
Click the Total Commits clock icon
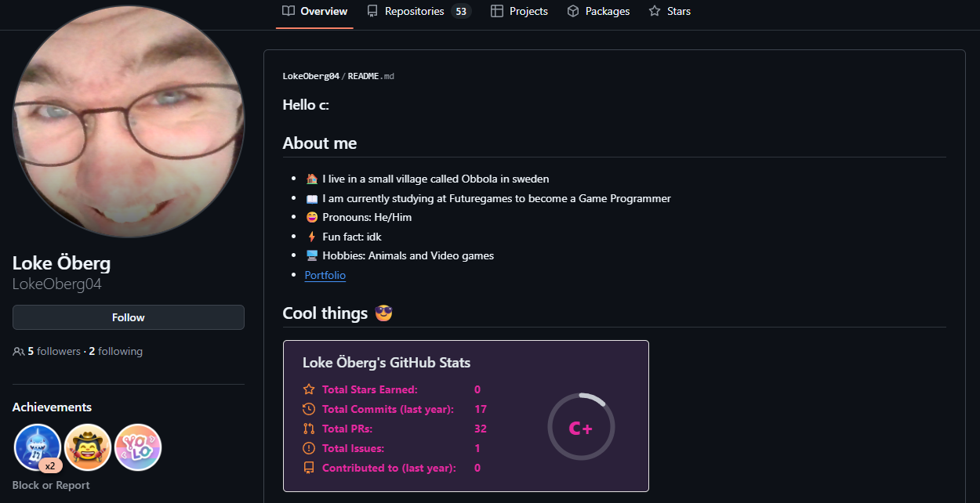coord(309,409)
